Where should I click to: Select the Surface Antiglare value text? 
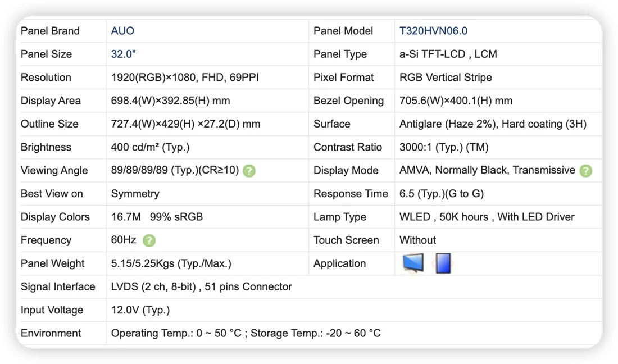493,124
